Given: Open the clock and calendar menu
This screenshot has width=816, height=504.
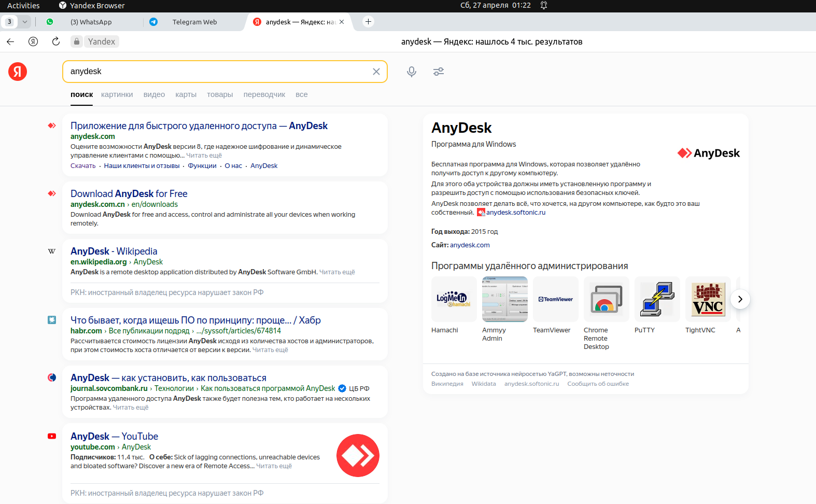Looking at the screenshot, I should 496,6.
